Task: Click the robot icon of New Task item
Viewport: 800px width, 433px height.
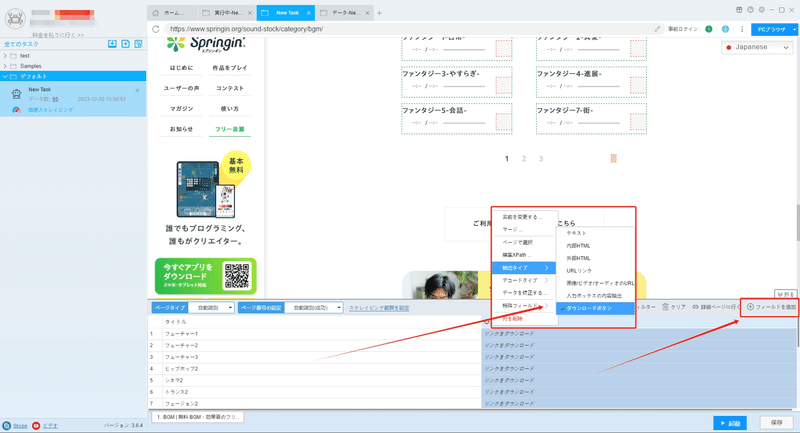Action: [x=17, y=94]
